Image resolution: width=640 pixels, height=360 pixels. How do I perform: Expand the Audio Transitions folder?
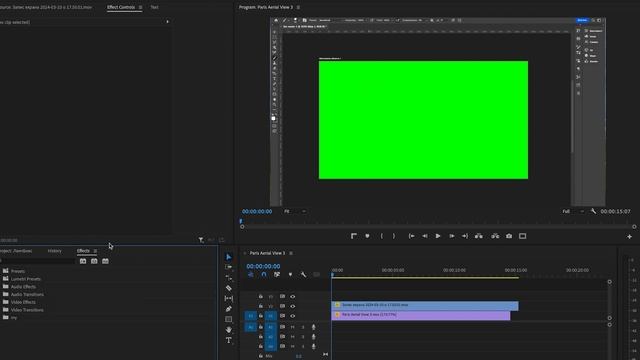point(6,294)
